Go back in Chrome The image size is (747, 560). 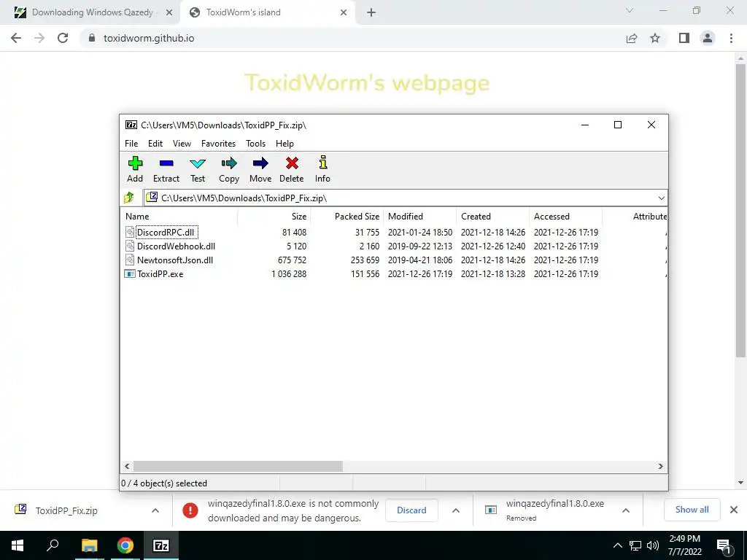coord(16,38)
